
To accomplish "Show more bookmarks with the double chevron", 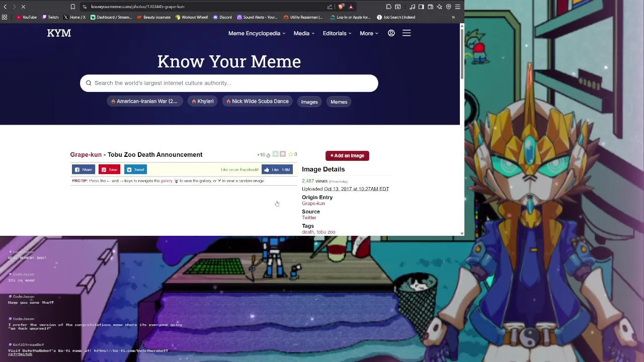I will [x=453, y=17].
